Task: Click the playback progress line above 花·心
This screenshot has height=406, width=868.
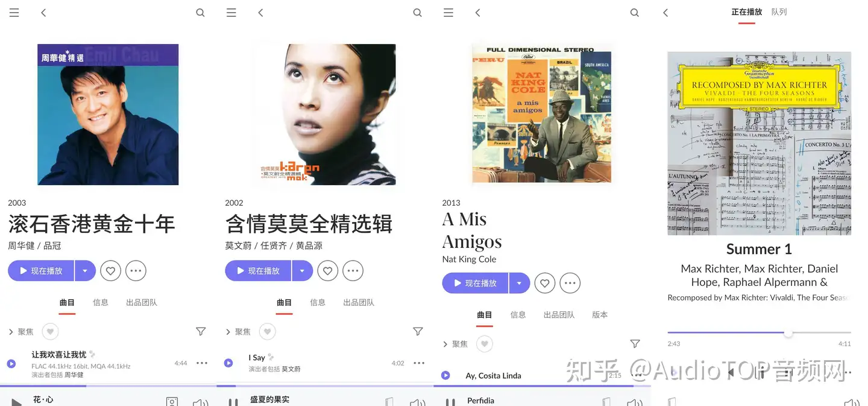Action: click(108, 386)
